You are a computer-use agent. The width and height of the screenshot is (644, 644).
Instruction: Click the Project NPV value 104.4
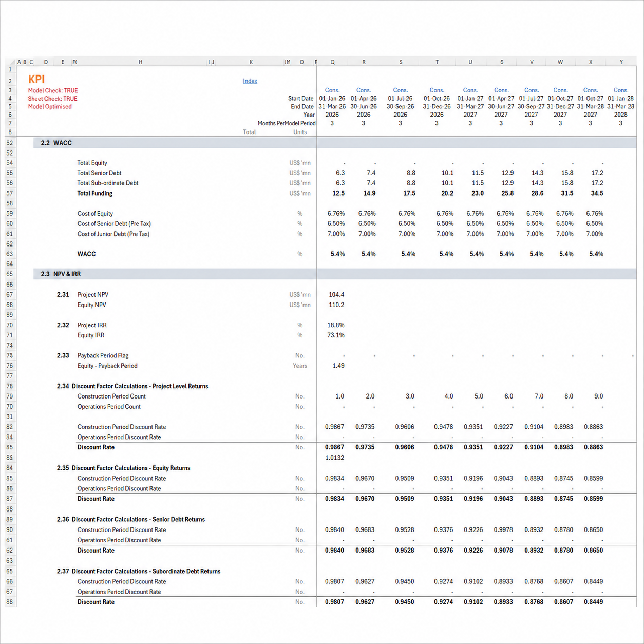[x=336, y=295]
